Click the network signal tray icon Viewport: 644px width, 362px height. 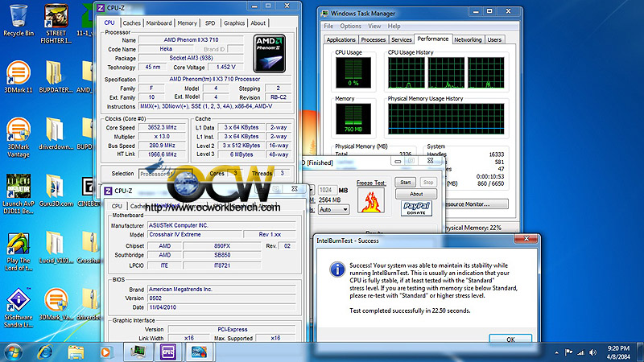point(580,352)
